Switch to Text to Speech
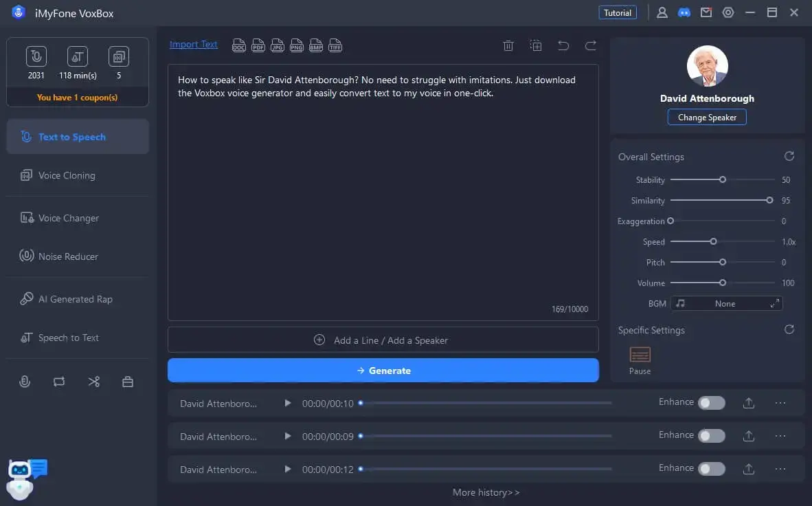 click(78, 136)
